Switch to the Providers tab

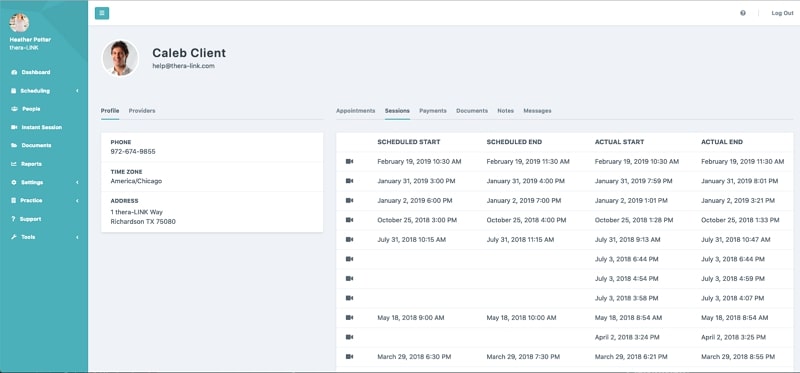pos(142,111)
